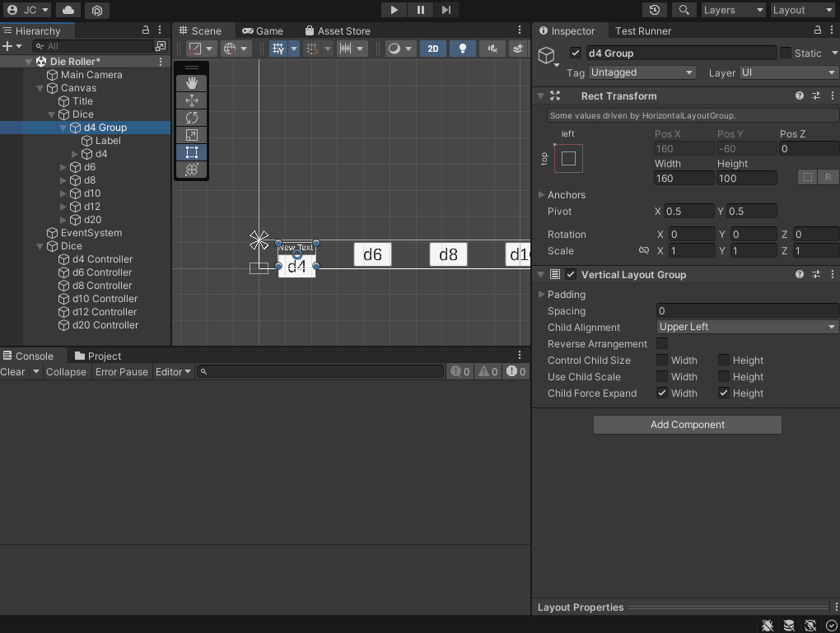Viewport: 840px width, 633px height.
Task: Switch to the Asset Store tab
Action: 338,31
